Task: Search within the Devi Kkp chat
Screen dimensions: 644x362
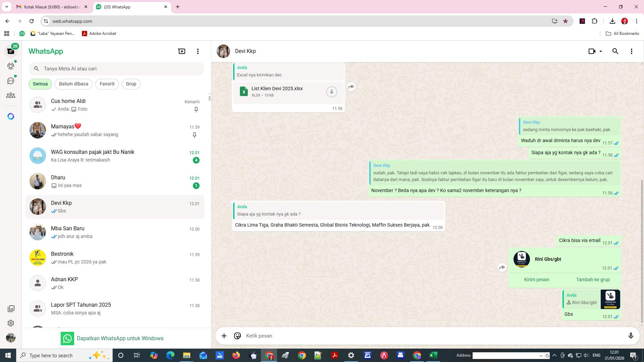Action: 615,51
